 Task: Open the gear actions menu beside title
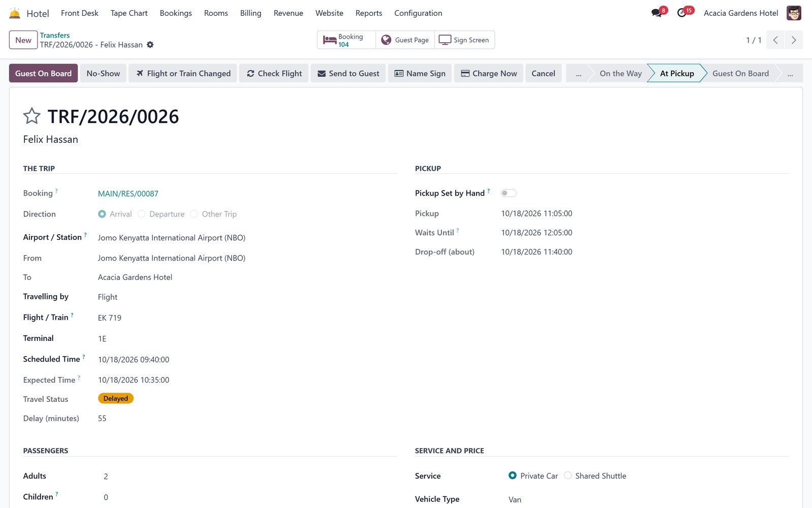(x=150, y=45)
